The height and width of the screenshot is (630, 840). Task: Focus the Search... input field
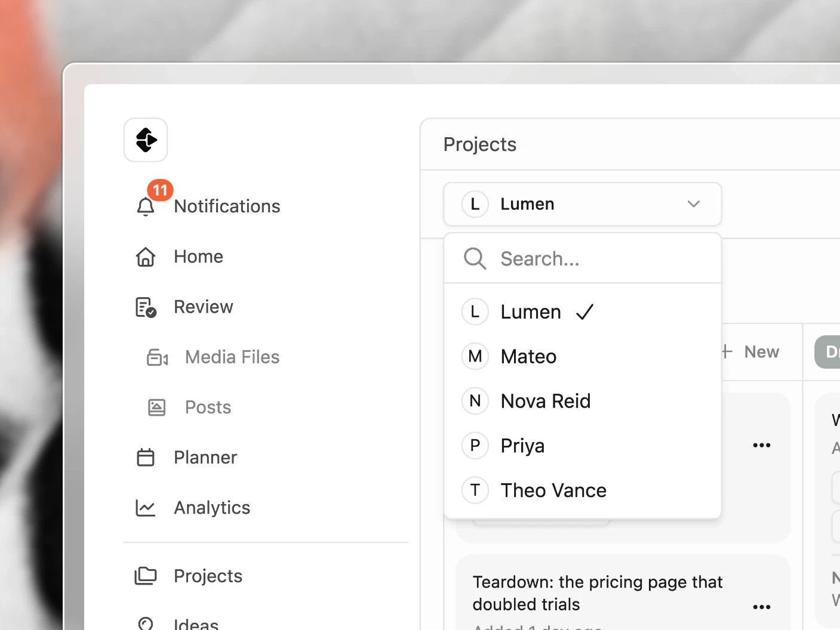583,259
